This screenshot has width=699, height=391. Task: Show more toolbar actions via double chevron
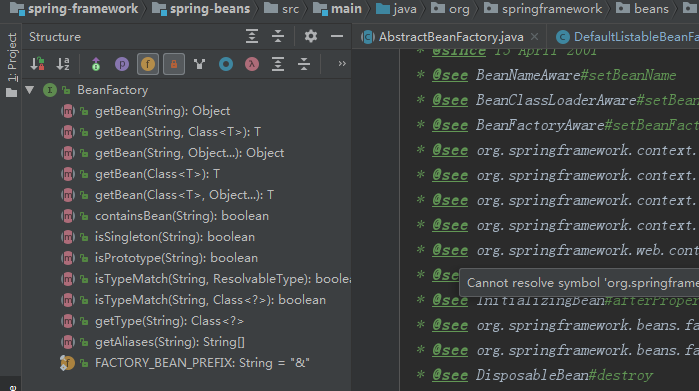pyautogui.click(x=342, y=64)
